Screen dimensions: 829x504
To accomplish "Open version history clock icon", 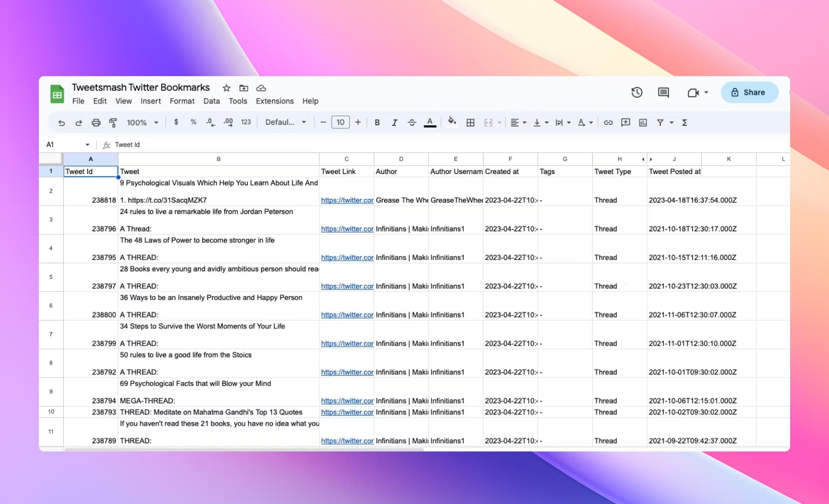I will 637,92.
